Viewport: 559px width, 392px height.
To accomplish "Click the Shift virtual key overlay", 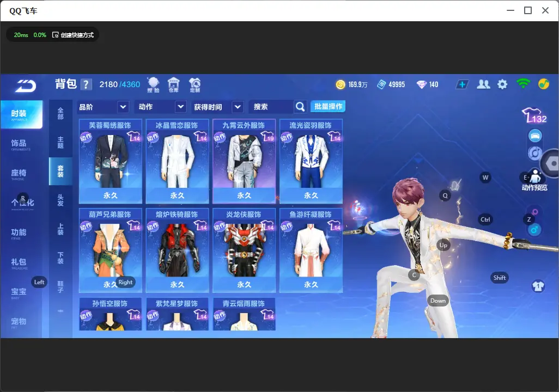I will (x=500, y=278).
